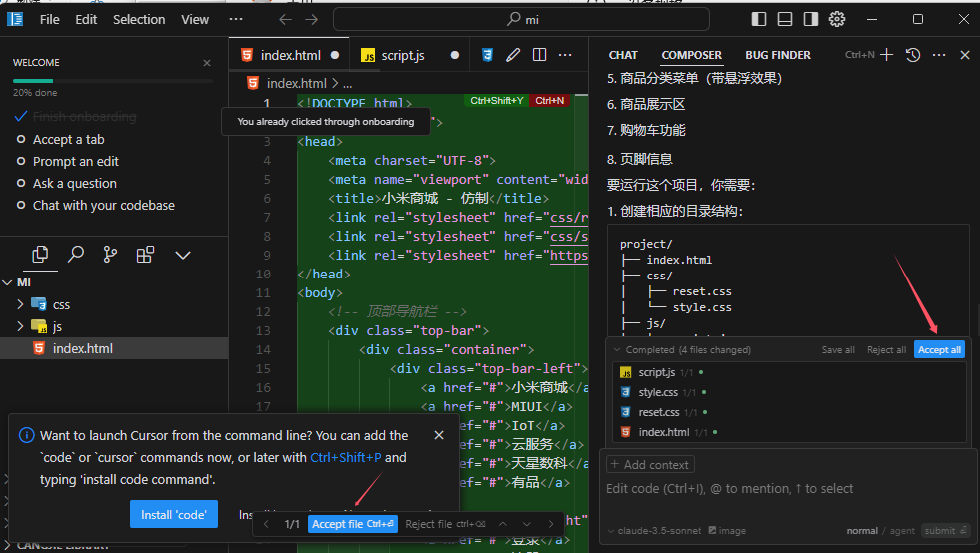Switch to the CHAT tab
This screenshot has height=553, width=980.
pos(623,55)
